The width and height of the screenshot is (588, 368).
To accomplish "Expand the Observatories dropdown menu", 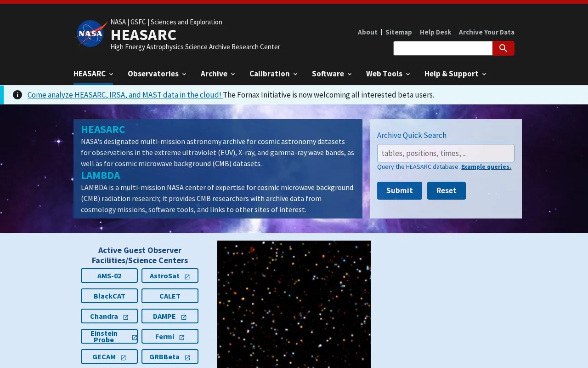I will coord(157,74).
